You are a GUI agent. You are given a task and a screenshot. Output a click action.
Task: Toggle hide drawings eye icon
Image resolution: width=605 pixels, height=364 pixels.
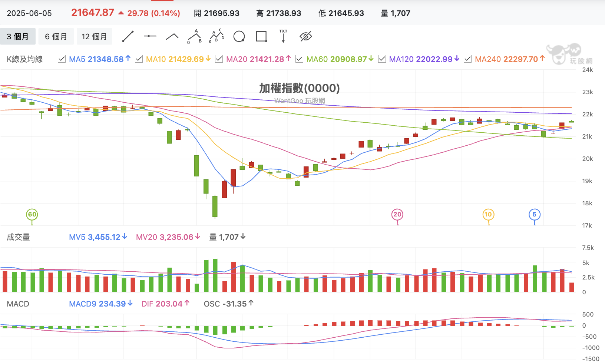[306, 36]
